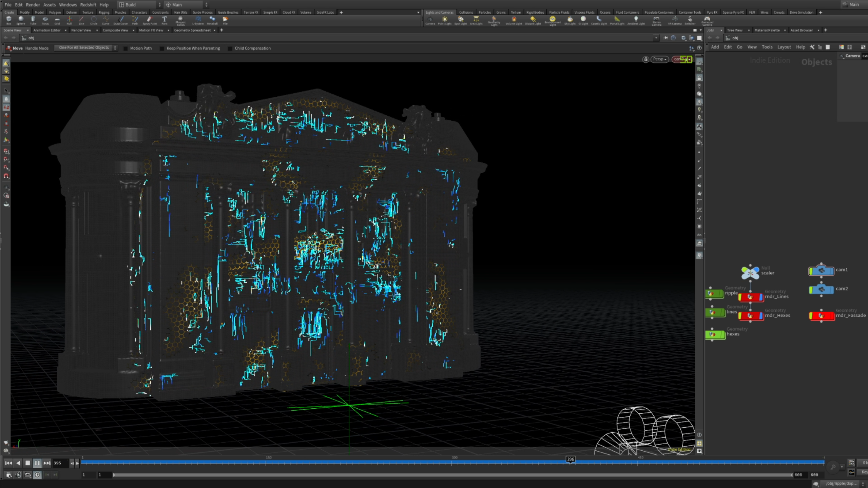Add a Camera from the shelf
Screen dimensions: 868x488
coord(430,21)
